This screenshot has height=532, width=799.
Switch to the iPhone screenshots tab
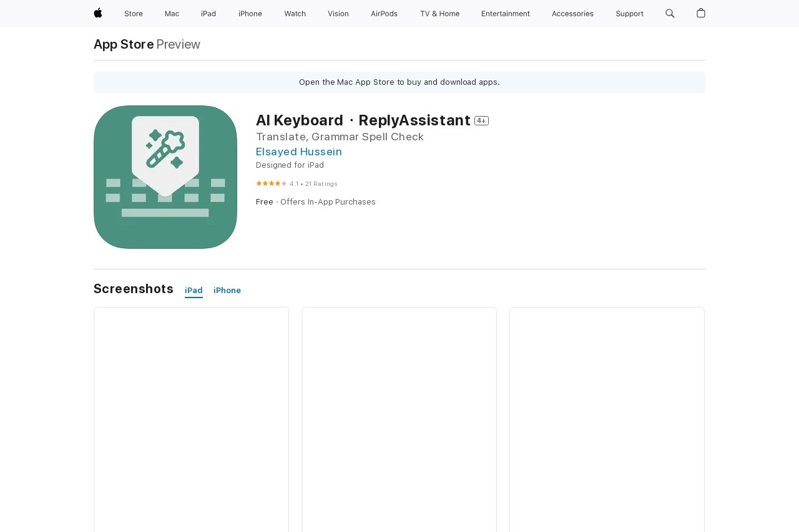pos(227,291)
